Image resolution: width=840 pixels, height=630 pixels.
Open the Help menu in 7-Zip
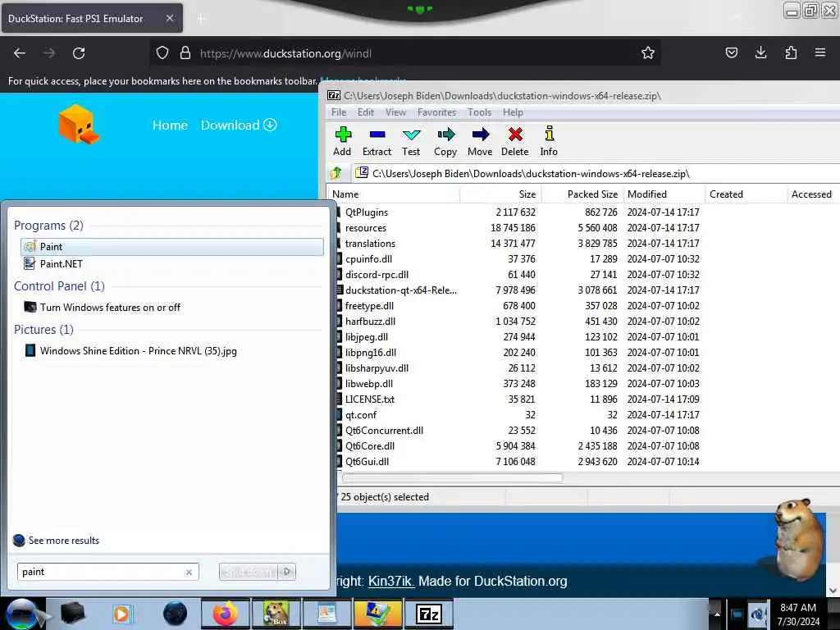coord(513,112)
